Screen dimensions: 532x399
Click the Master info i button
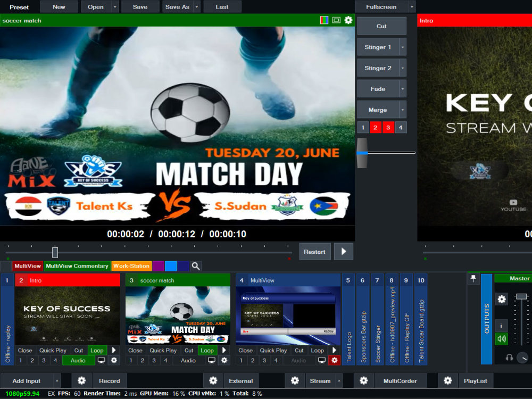coord(502,326)
